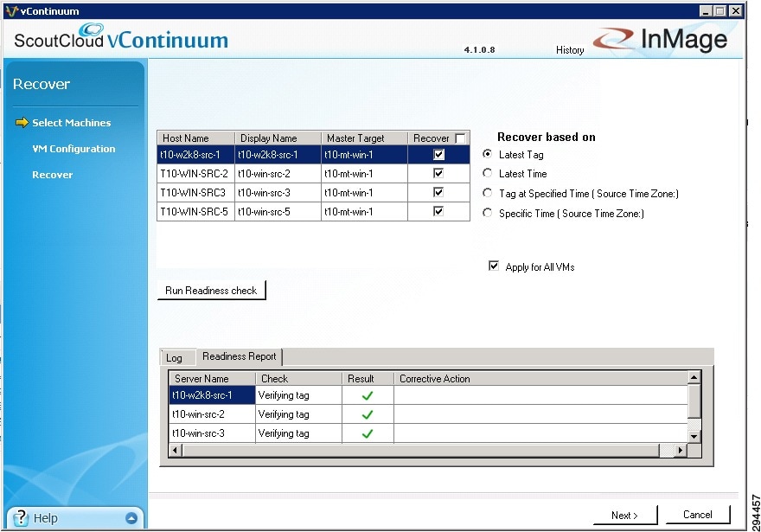The height and width of the screenshot is (532, 761).
Task: Go to VM Configuration step
Action: coord(74,149)
